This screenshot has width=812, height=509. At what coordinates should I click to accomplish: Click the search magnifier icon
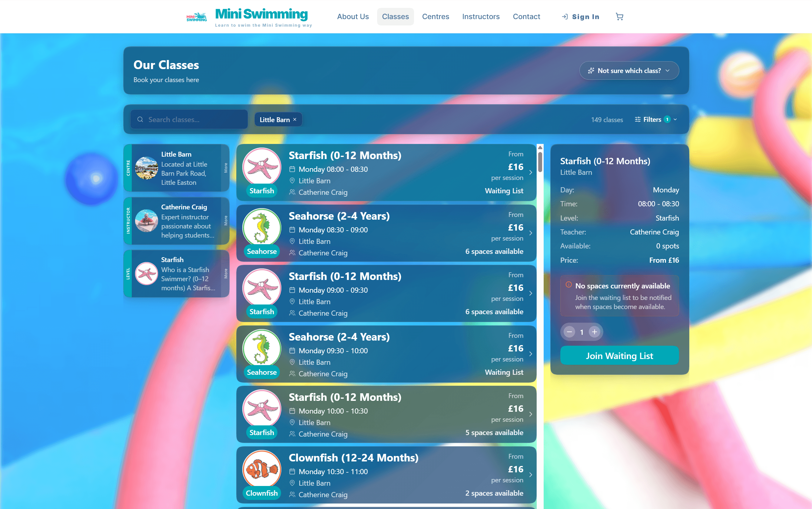[140, 119]
